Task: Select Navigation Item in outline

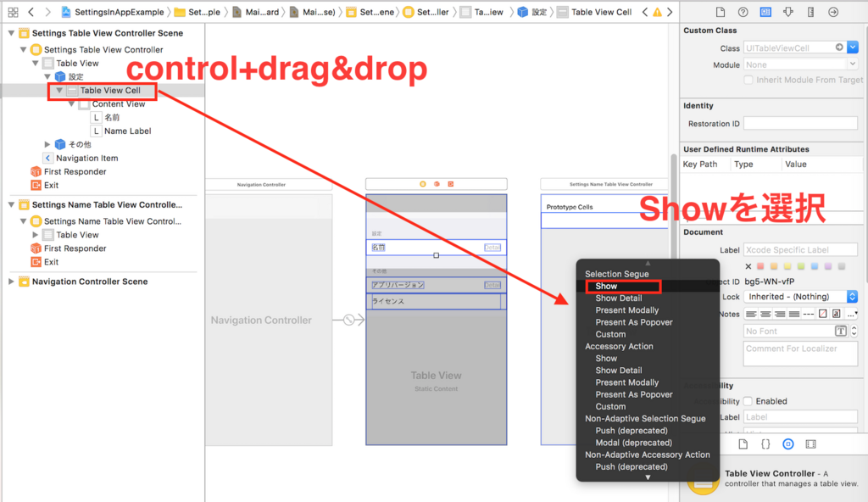Action: point(87,158)
